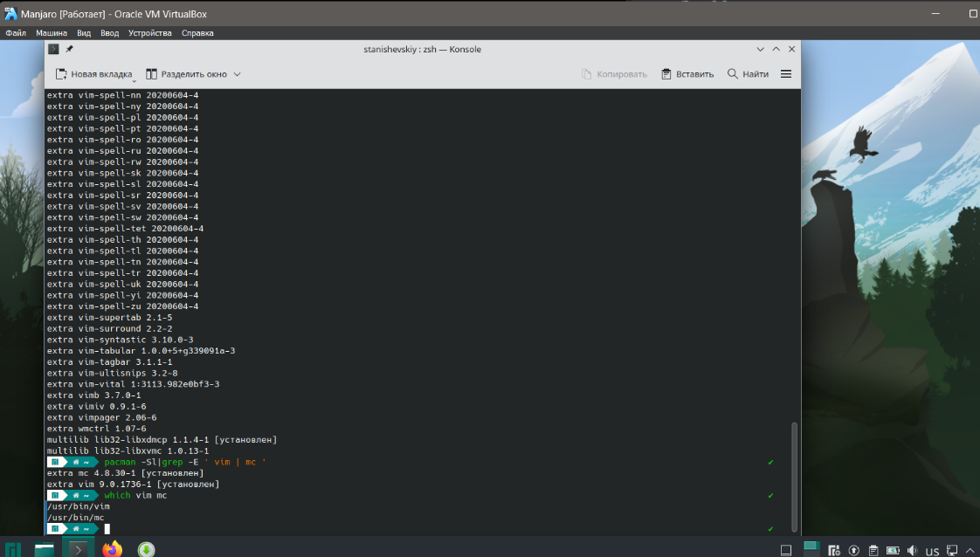The image size is (980, 557).
Task: Expand the Разделить окно dropdown arrow
Action: click(237, 74)
